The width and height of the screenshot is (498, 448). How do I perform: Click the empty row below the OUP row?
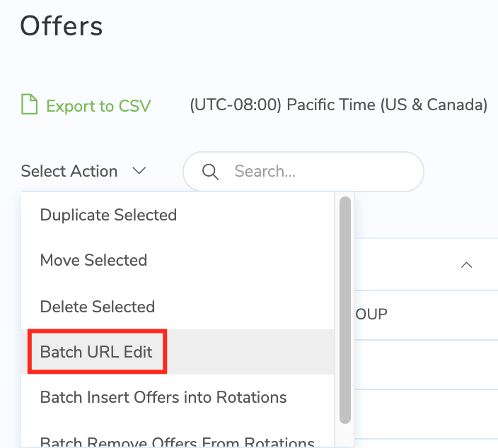coord(427,365)
